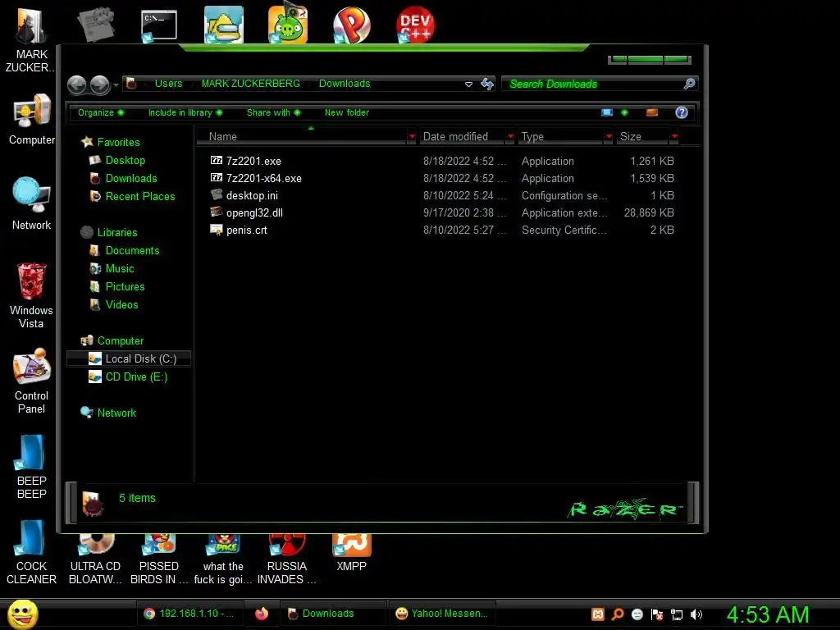Screen dimensions: 840x630
Task: Switch to Yahoo! Messenger taskbar item
Action: pyautogui.click(x=442, y=614)
